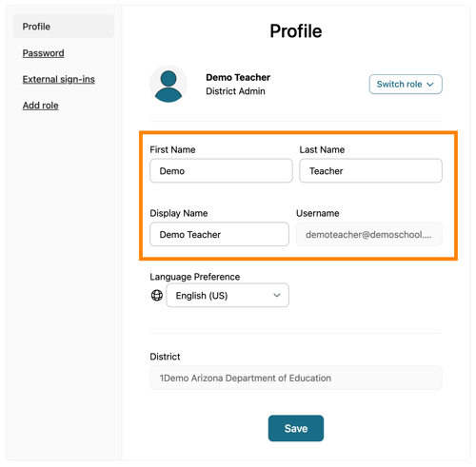Go to External sign-ins

click(59, 79)
